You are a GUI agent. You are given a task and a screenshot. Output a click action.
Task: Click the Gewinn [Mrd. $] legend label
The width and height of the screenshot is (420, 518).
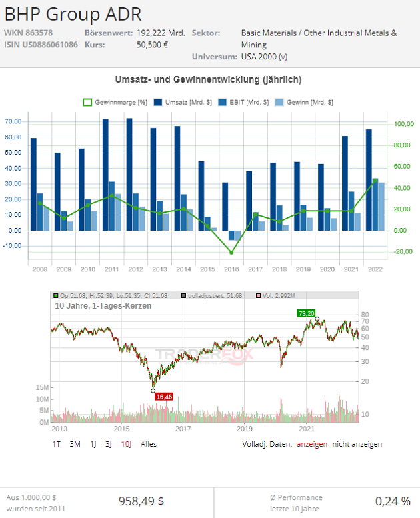pos(309,103)
